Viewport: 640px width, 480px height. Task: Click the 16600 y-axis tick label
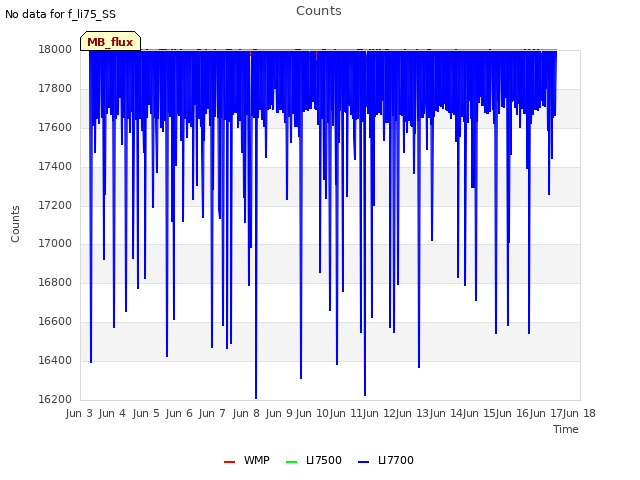tap(55, 321)
